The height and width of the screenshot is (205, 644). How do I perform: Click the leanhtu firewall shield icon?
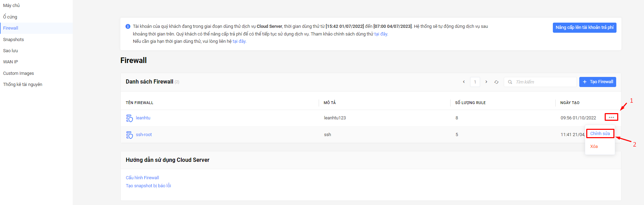(x=129, y=118)
